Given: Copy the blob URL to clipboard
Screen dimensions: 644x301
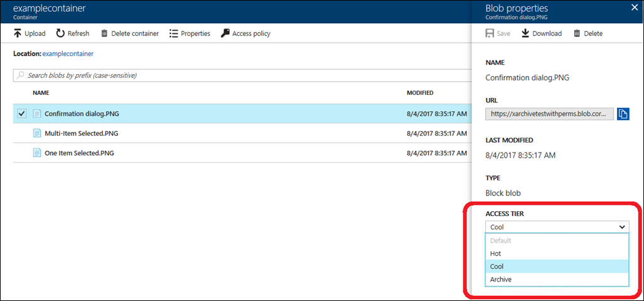Looking at the screenshot, I should point(623,114).
